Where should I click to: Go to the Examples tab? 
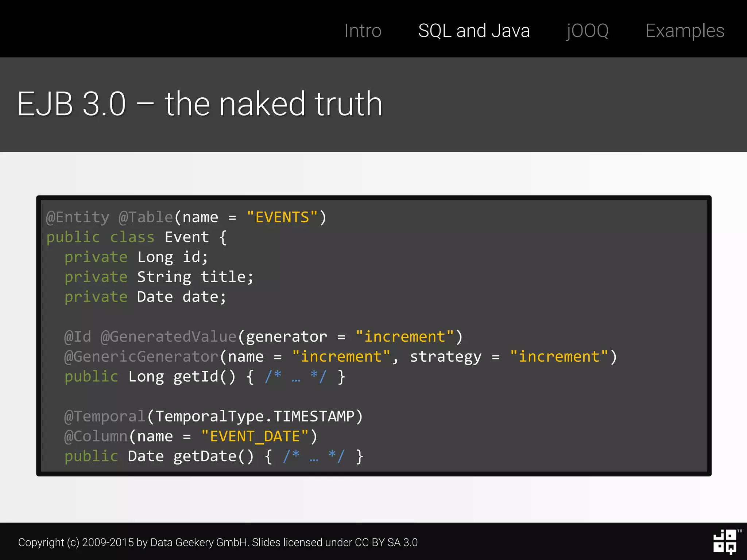(x=684, y=31)
